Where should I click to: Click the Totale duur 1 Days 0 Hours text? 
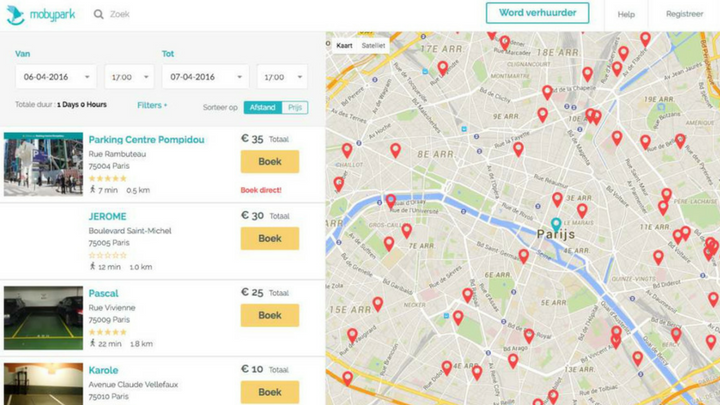pyautogui.click(x=61, y=105)
